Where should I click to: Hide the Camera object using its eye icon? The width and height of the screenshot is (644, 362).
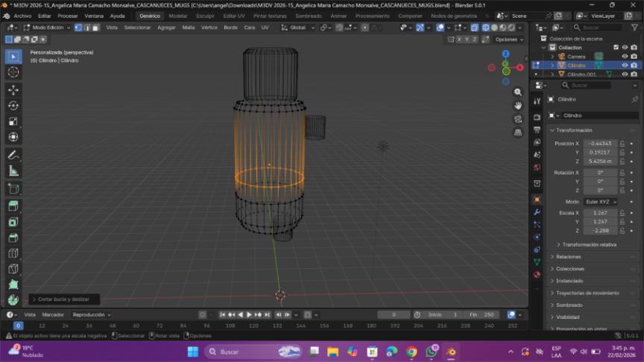click(x=625, y=57)
